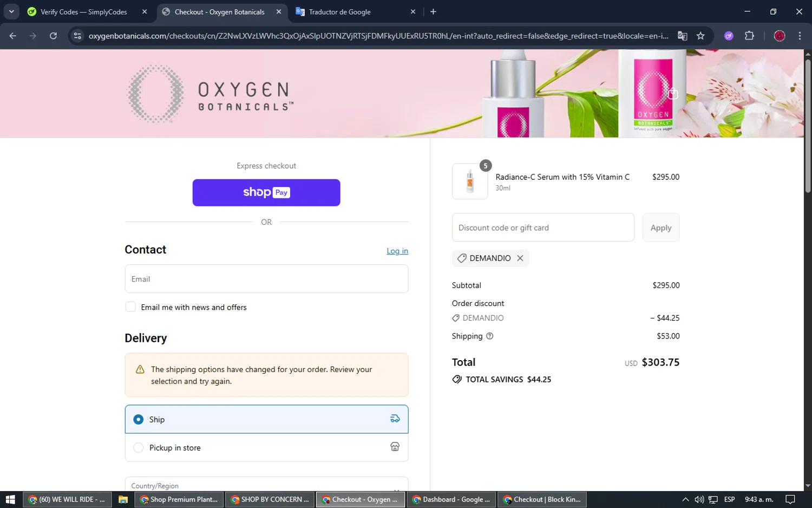812x508 pixels.
Task: Show hidden system tray icons
Action: click(685, 499)
